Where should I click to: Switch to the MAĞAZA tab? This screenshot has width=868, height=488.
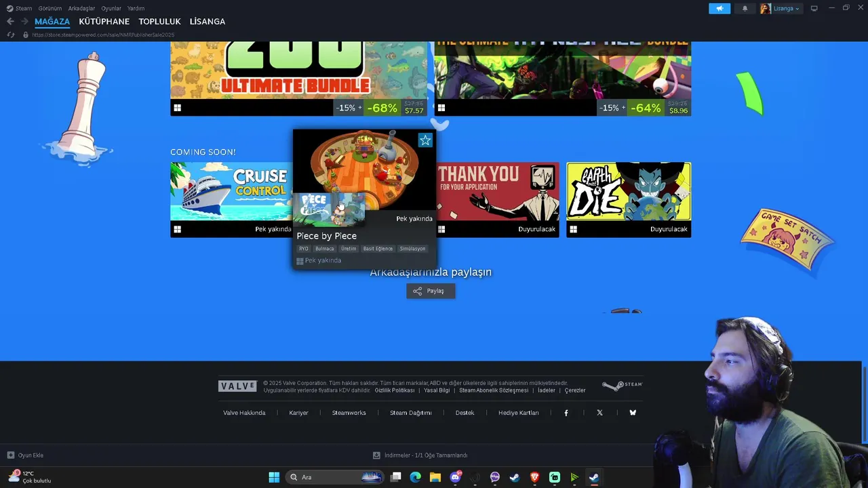(52, 22)
